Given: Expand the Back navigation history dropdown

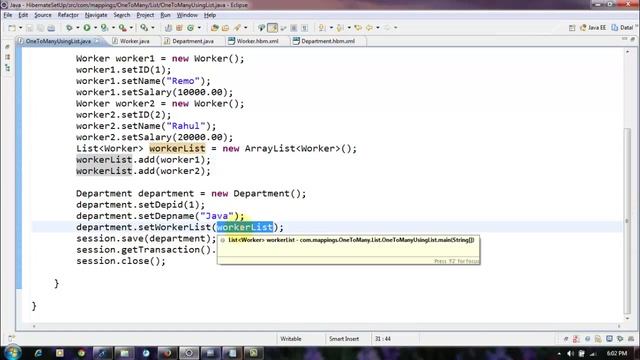Looking at the screenshot, I should coord(378,28).
